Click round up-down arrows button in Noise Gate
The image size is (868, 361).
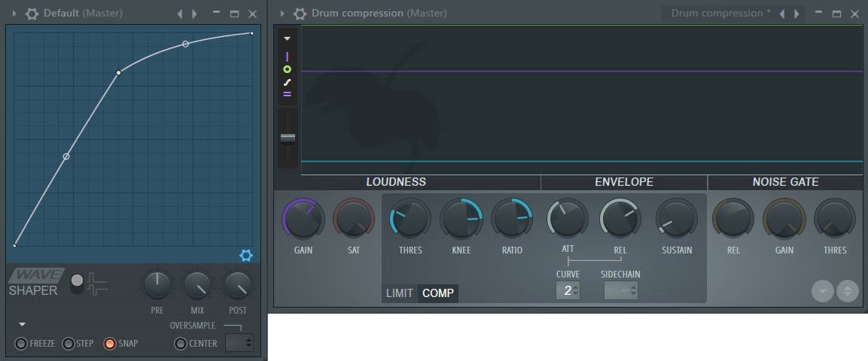coord(848,291)
